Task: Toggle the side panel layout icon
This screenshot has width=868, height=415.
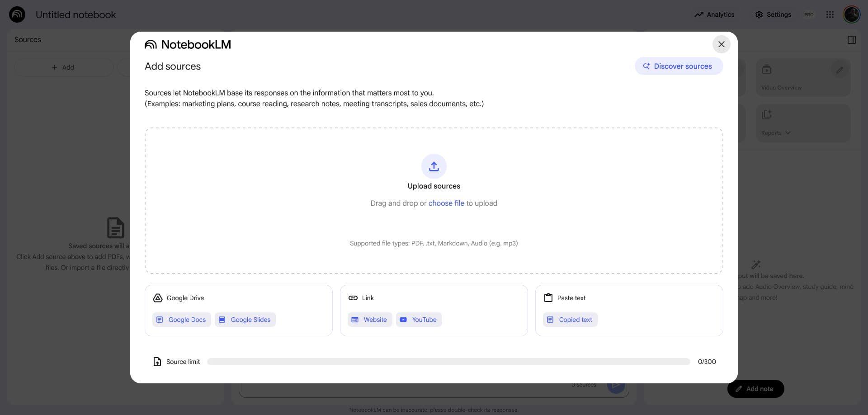Action: tap(851, 40)
